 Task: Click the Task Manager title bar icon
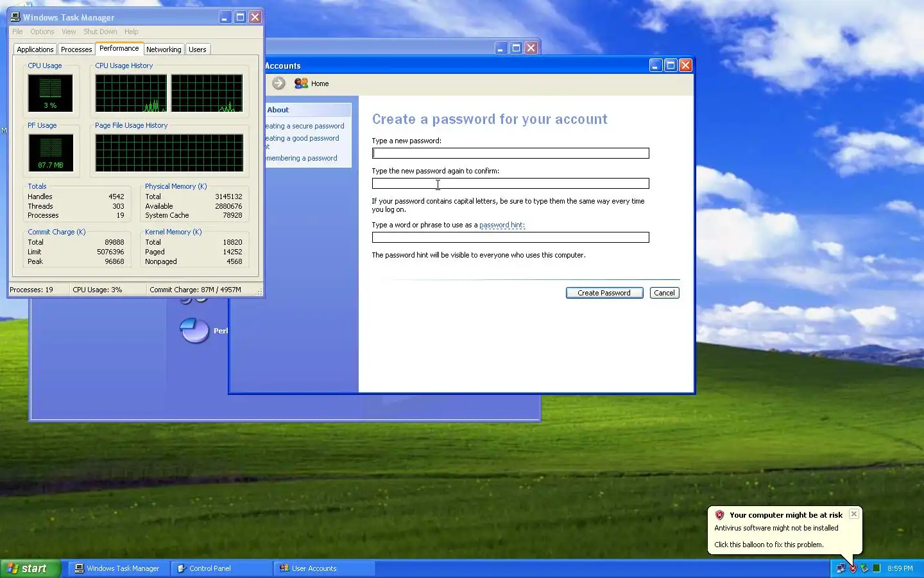(15, 17)
